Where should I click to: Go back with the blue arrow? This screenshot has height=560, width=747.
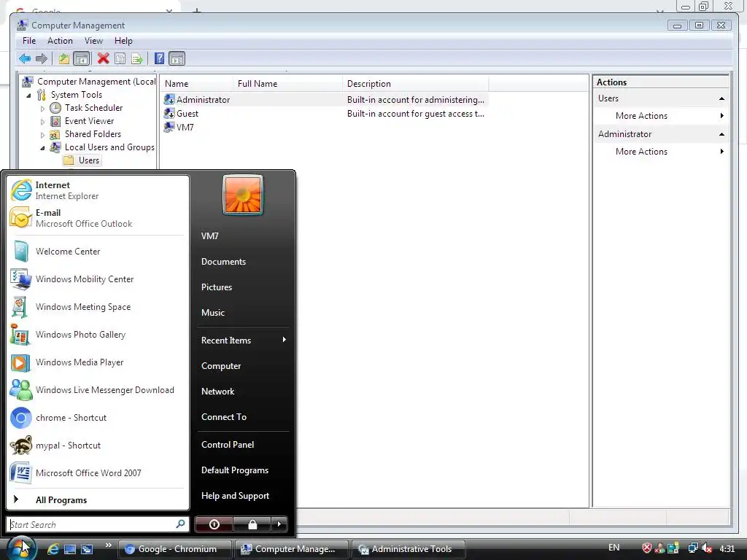point(25,58)
